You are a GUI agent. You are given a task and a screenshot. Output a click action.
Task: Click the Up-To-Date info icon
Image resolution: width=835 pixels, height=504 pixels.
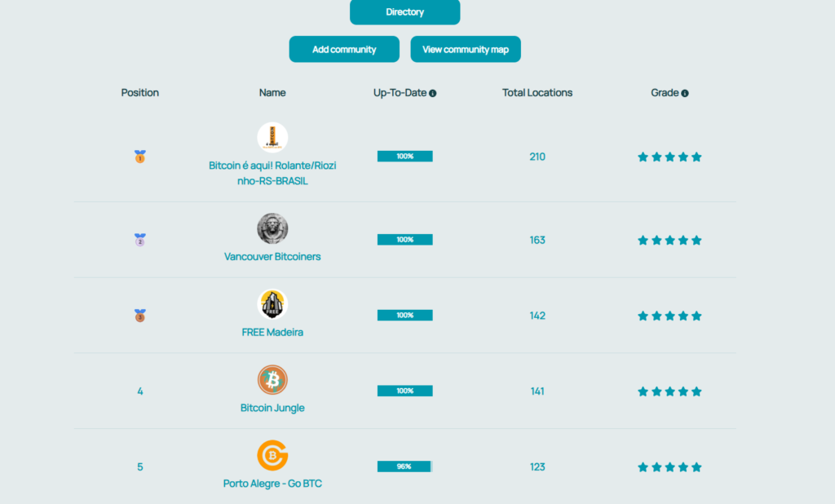point(432,93)
